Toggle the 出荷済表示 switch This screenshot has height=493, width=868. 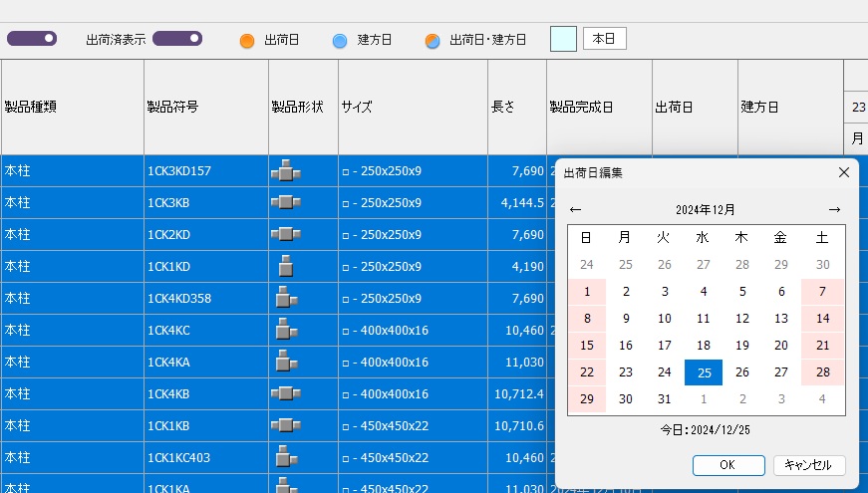point(177,39)
